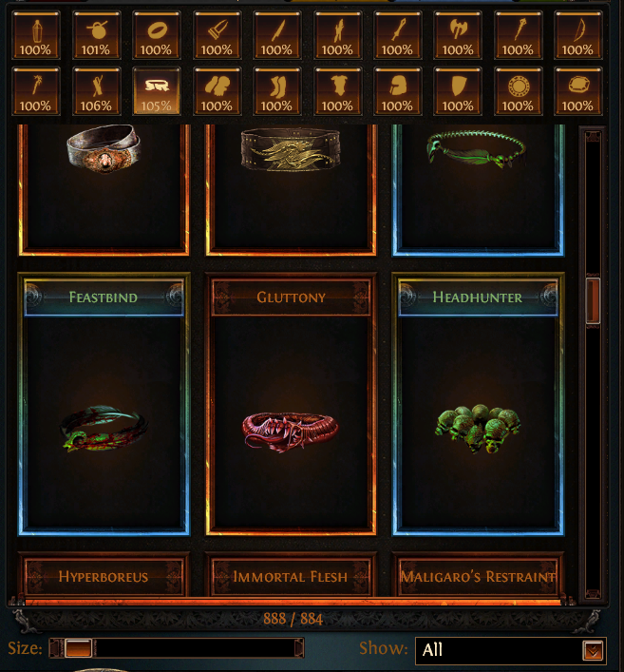Click the Headhunter belt slot

[478, 404]
